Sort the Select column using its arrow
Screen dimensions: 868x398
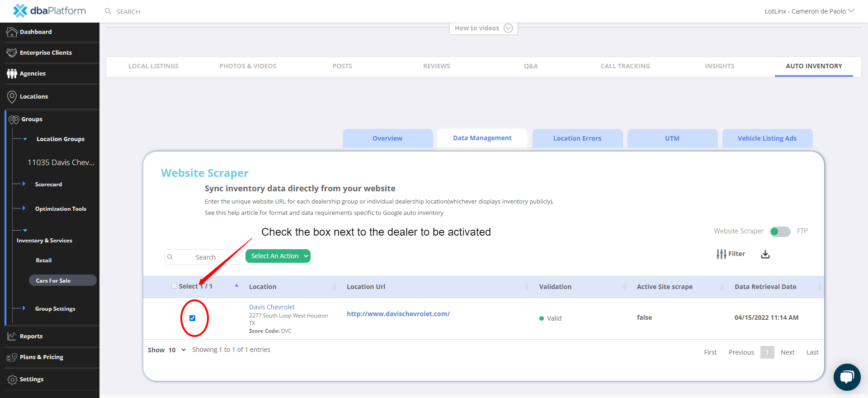(x=236, y=286)
